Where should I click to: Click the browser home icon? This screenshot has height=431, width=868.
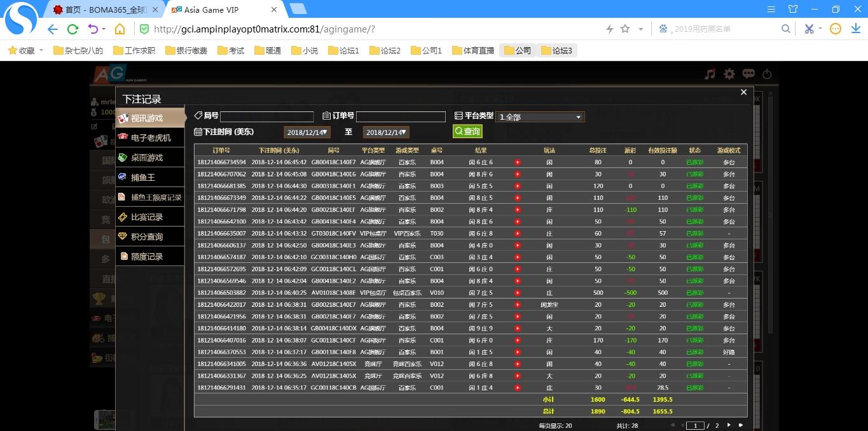[x=120, y=29]
